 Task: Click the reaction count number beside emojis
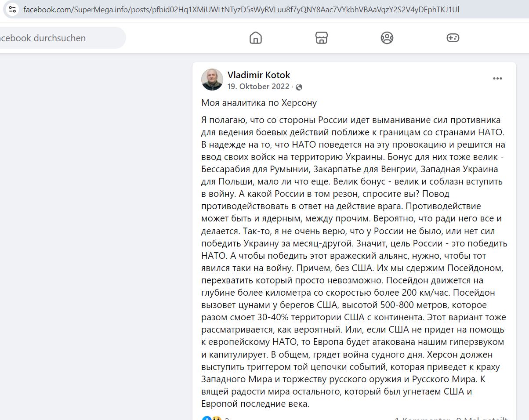coord(227,418)
